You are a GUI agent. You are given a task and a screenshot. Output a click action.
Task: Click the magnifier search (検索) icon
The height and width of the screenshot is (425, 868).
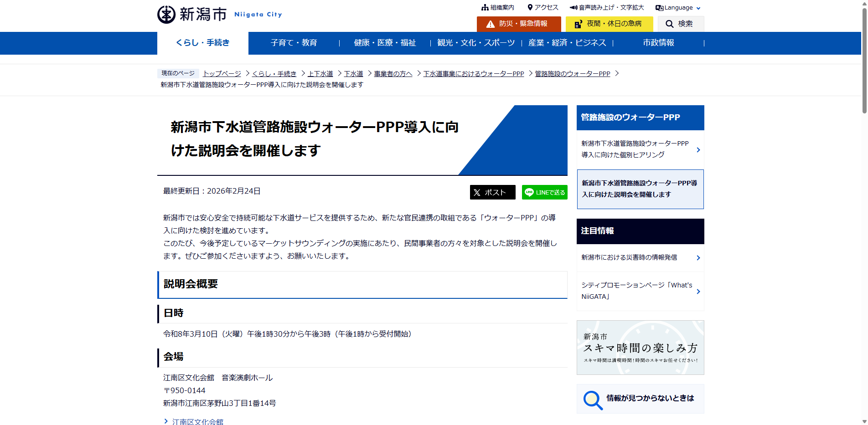(x=669, y=24)
